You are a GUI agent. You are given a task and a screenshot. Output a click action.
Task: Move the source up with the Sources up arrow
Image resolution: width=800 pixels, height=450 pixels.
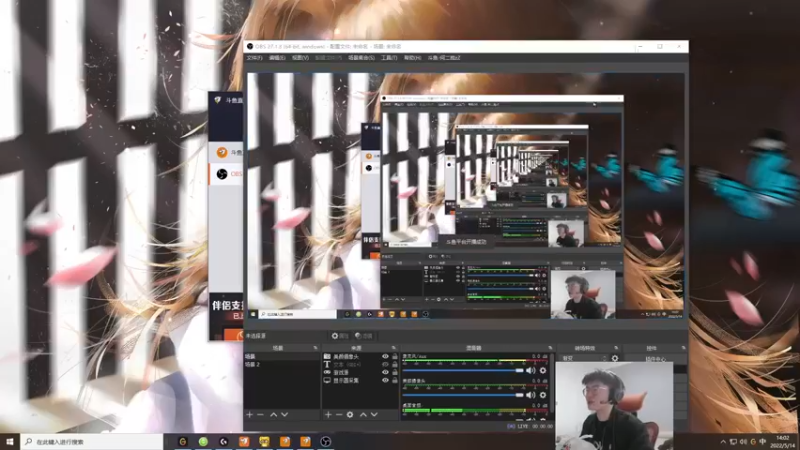[x=363, y=415]
